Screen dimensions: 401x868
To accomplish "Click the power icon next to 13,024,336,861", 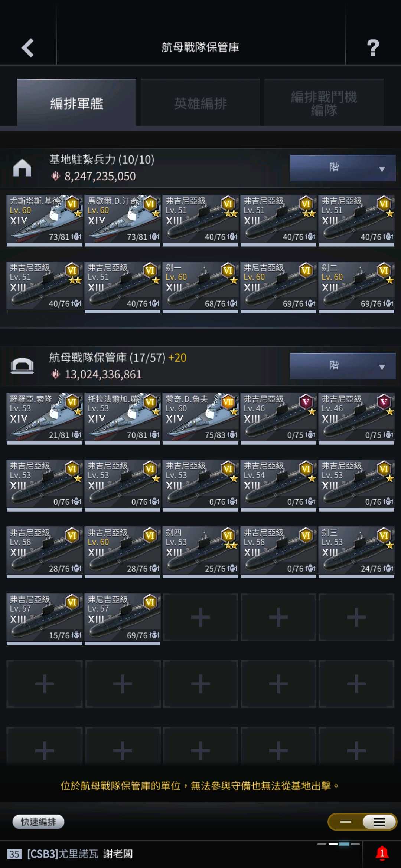I will point(55,374).
